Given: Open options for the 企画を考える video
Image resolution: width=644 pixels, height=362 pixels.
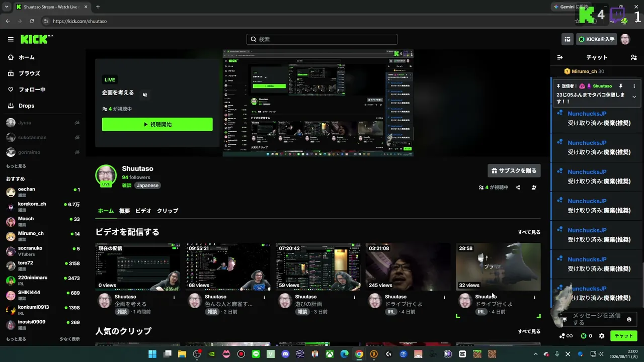Looking at the screenshot, I should 174,297.
